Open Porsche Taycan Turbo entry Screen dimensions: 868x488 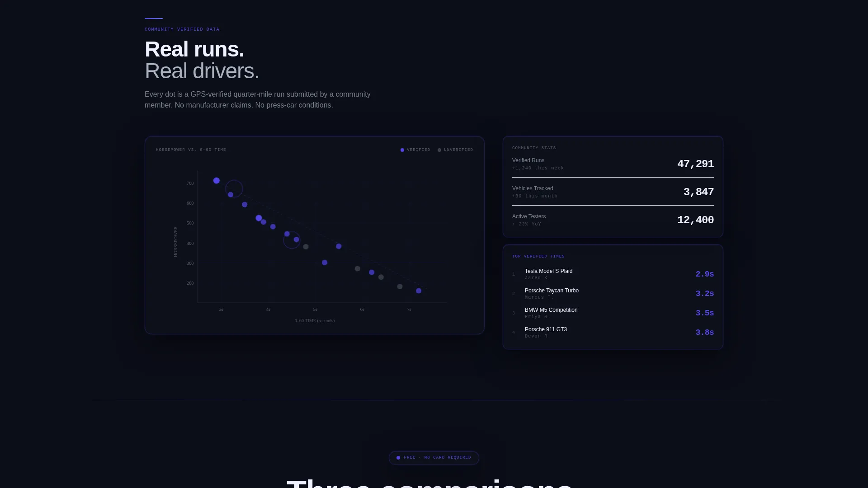click(x=613, y=294)
